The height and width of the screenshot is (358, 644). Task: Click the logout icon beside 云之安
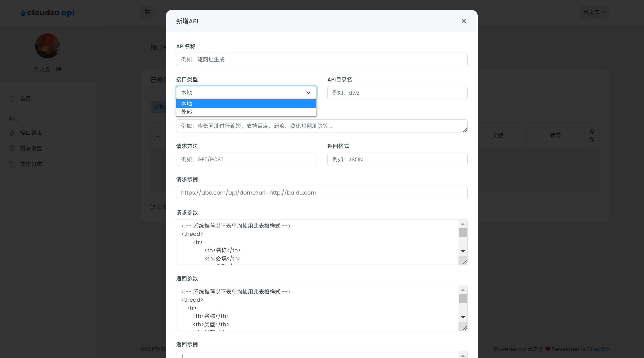59,69
